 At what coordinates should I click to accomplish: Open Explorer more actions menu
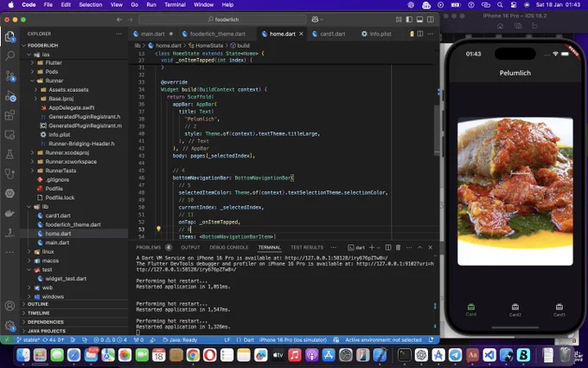(x=118, y=34)
